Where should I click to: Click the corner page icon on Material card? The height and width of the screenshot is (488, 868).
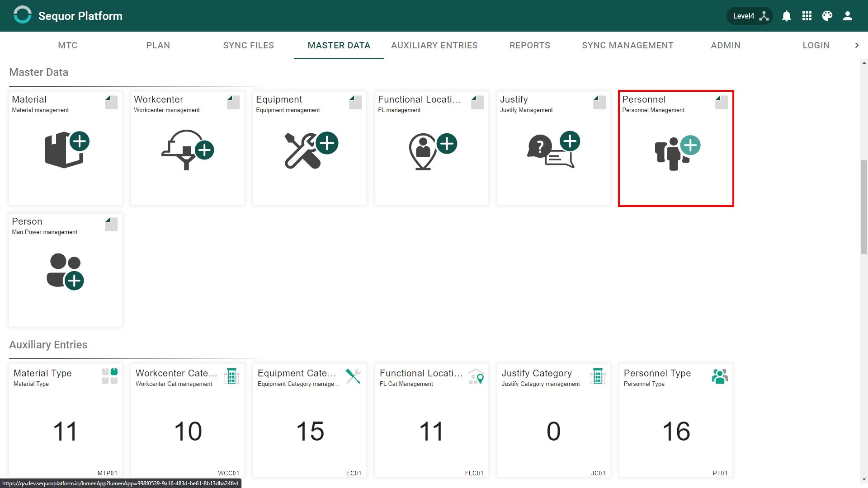click(x=111, y=102)
